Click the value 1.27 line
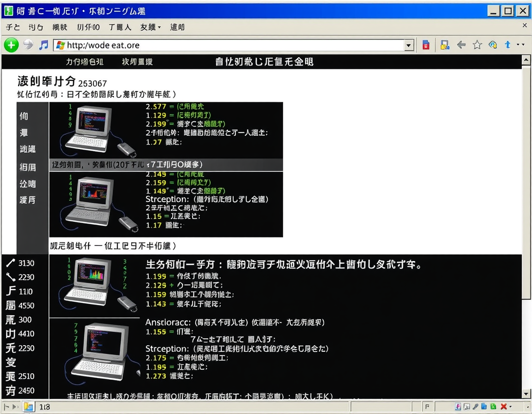532x414 pixels. click(164, 142)
